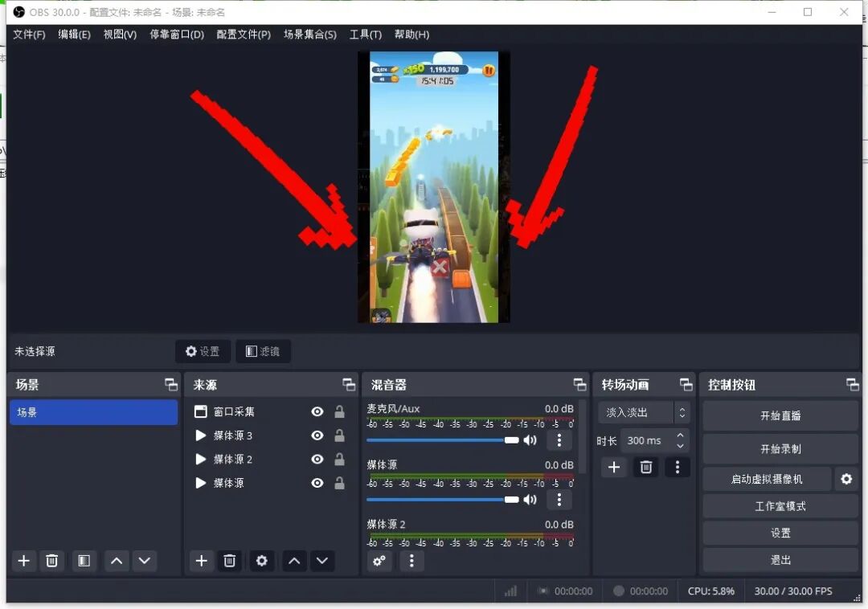Increase transition duration with up stepper
The width and height of the screenshot is (868, 609).
pos(681,436)
